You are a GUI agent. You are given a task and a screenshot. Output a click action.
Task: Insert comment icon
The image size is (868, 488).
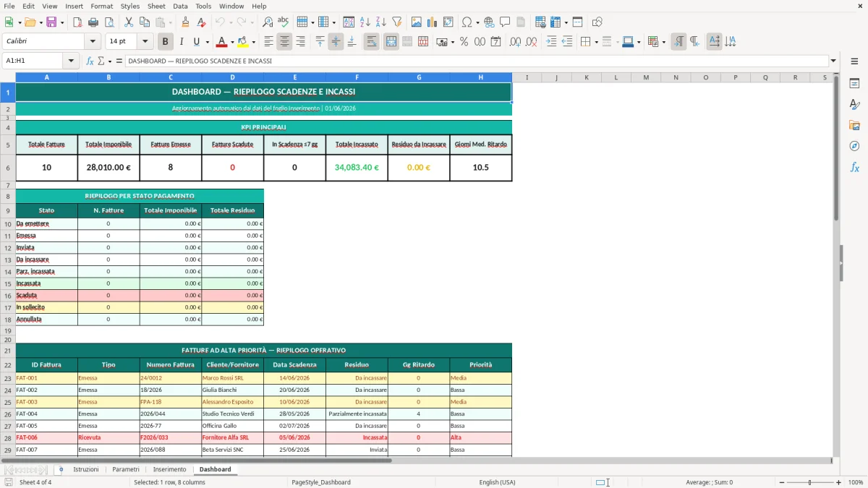(505, 22)
